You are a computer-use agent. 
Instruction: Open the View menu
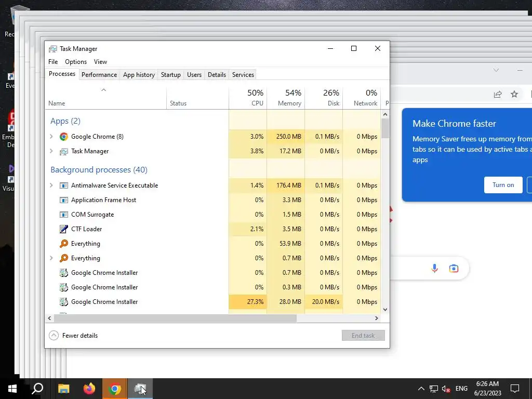[x=100, y=62]
